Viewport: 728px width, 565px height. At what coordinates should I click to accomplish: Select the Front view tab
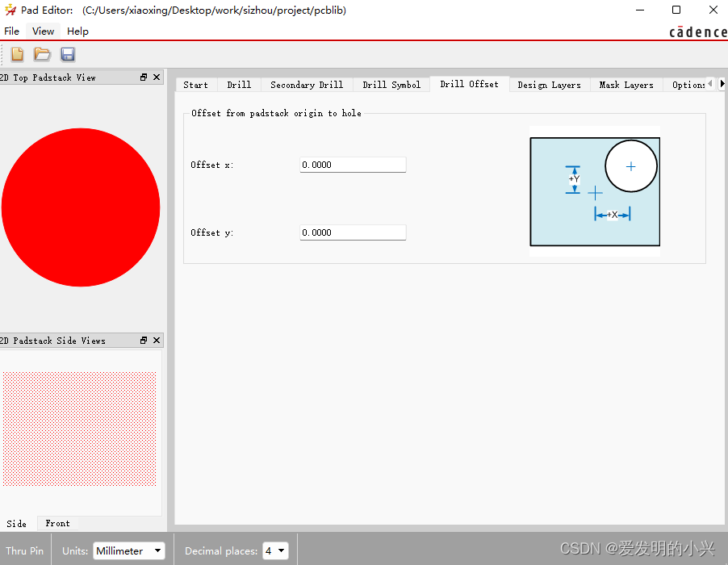[x=57, y=523]
